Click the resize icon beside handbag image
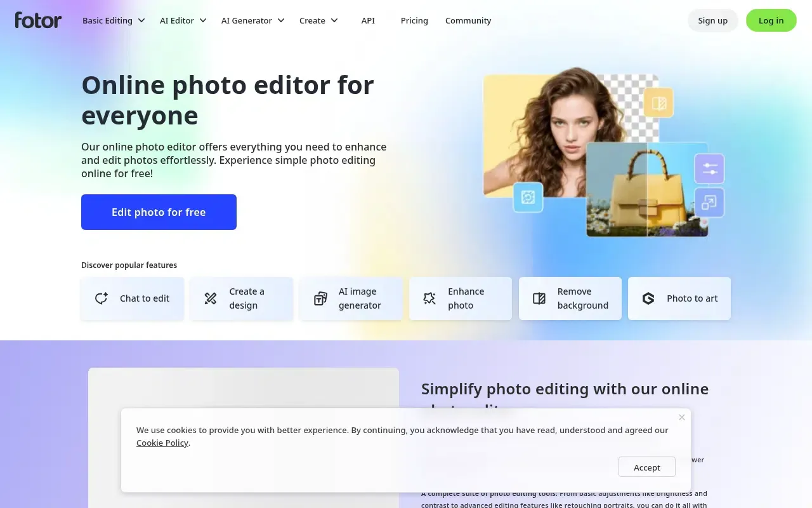 tap(709, 203)
